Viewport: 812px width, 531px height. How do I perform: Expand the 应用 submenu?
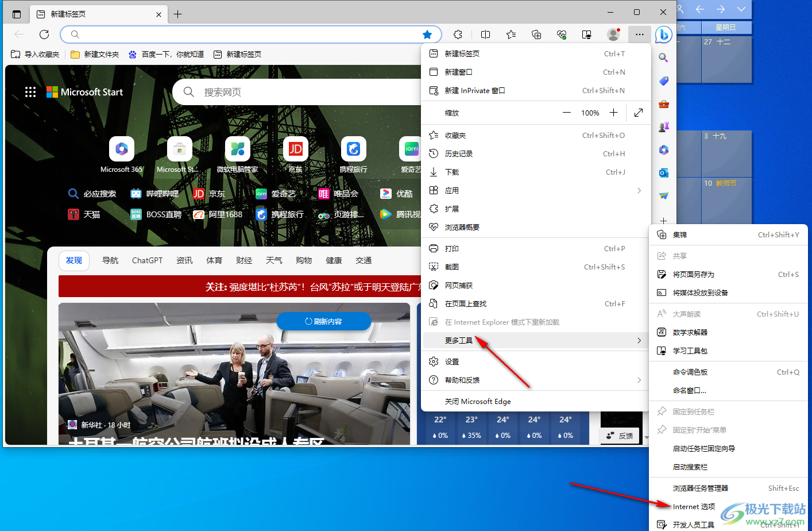(x=536, y=190)
